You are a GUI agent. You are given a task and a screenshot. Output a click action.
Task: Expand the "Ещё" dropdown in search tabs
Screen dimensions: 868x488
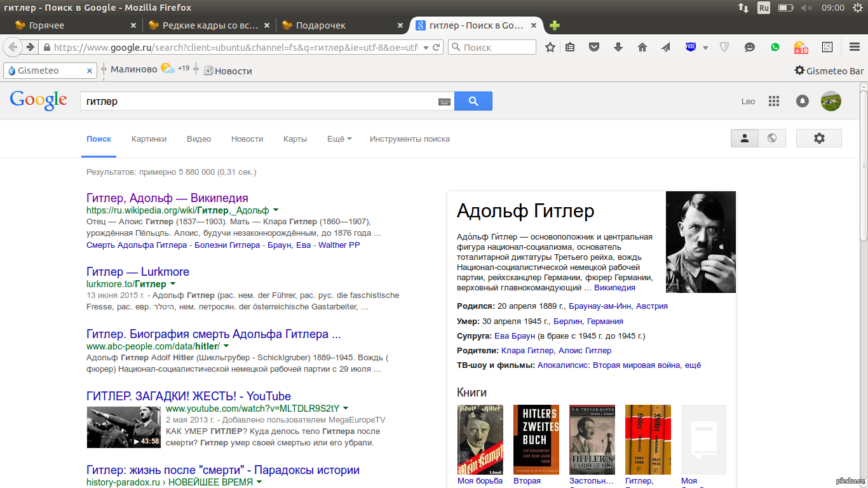339,139
